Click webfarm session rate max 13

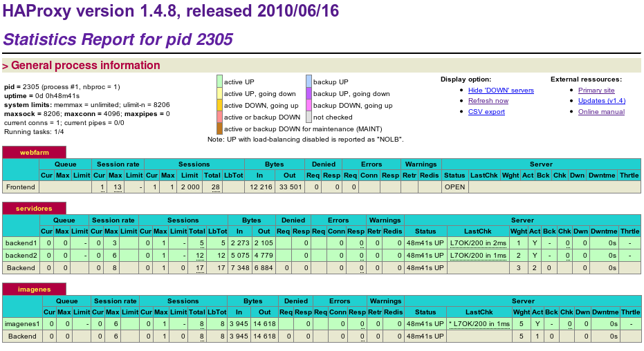[x=118, y=187]
